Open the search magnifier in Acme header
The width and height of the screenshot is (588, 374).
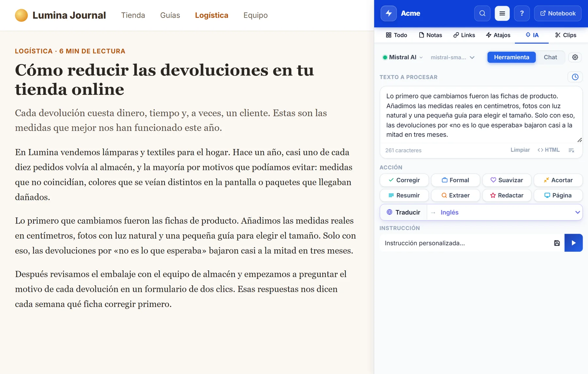(x=482, y=13)
